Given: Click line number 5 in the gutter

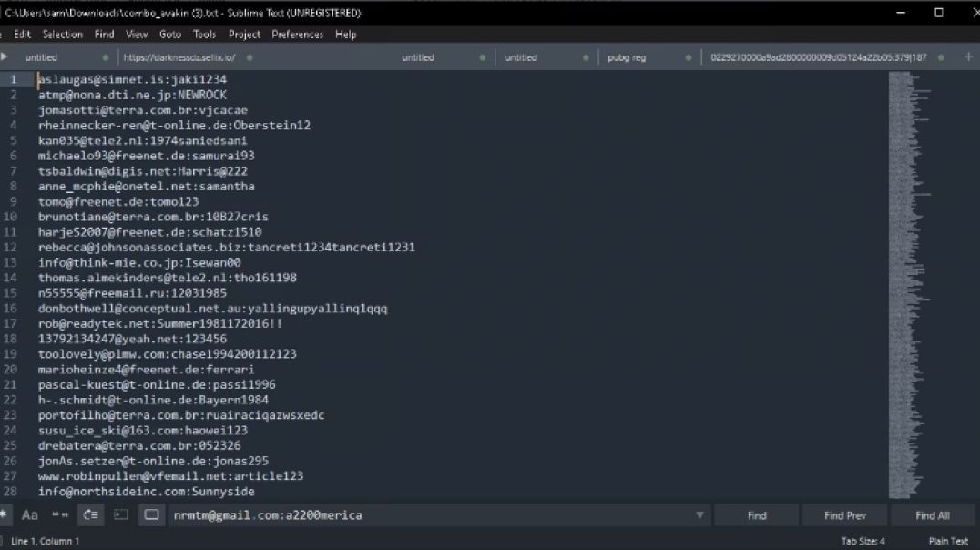Looking at the screenshot, I should pos(13,140).
